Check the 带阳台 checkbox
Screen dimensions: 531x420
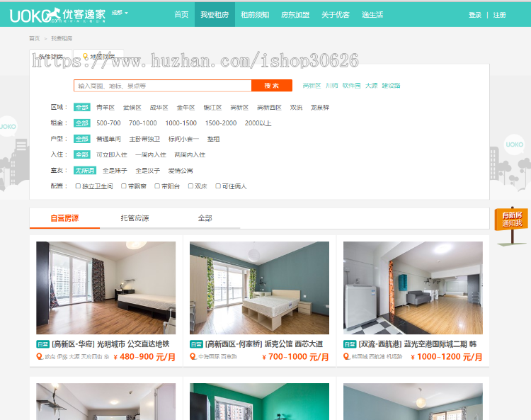point(156,186)
